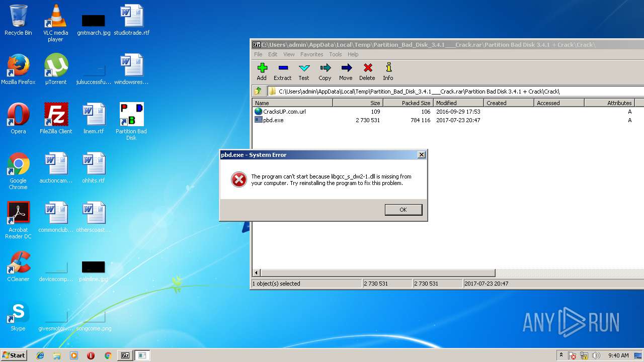
Task: Open the View menu in 7-Zip
Action: tap(289, 54)
